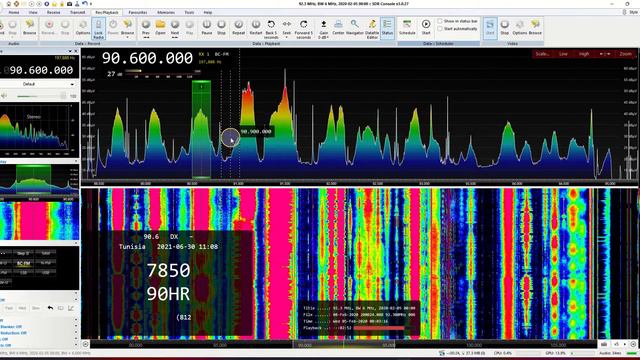Click the camera icon in quick access toolbar
Screen dimensions: 640x360
69,4
